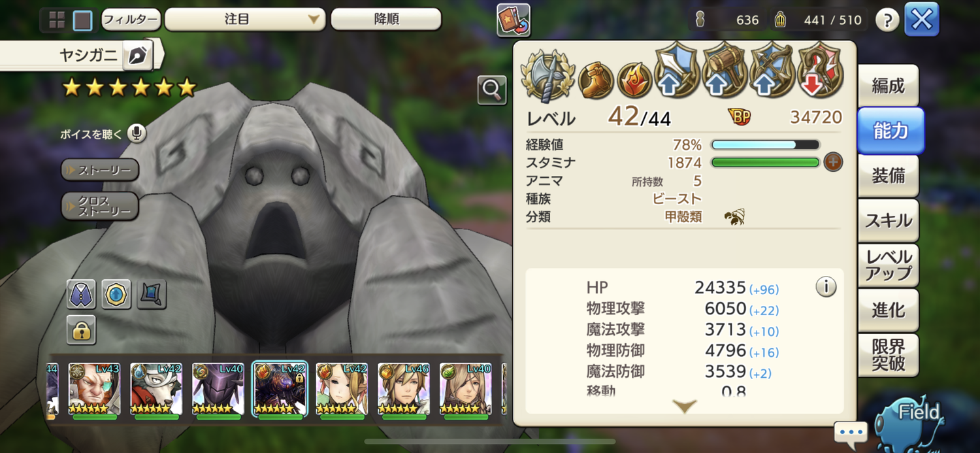Expand the ストーリー entry
Image resolution: width=980 pixels, height=453 pixels.
coord(100,171)
